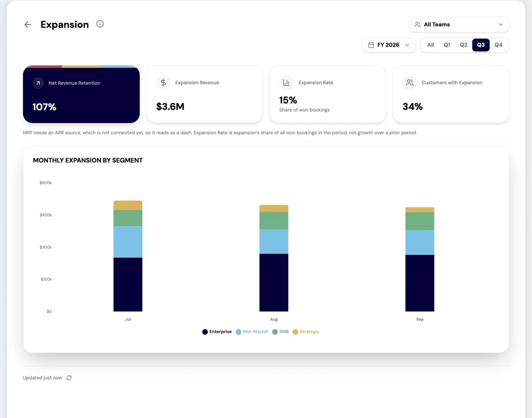Click the Aug axis label

pos(274,319)
